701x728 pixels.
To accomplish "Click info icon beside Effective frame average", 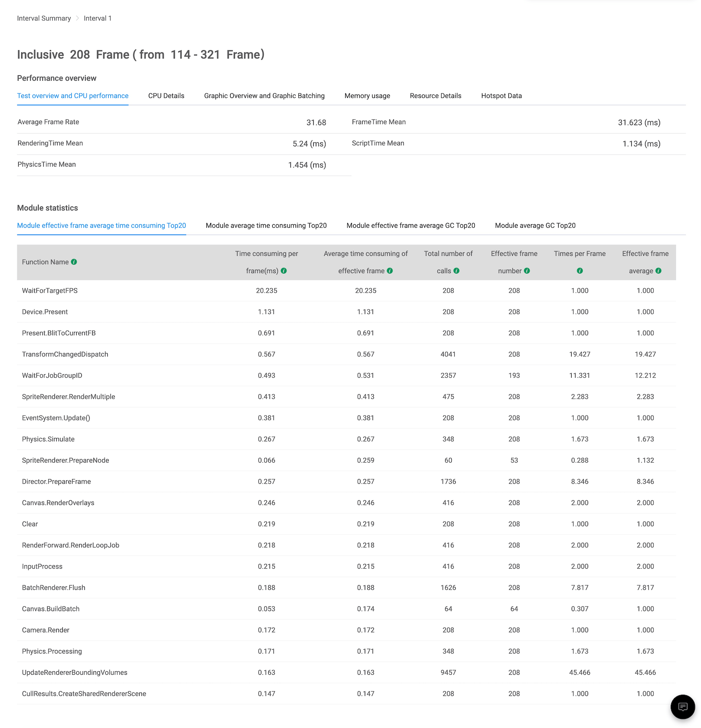I will (659, 271).
